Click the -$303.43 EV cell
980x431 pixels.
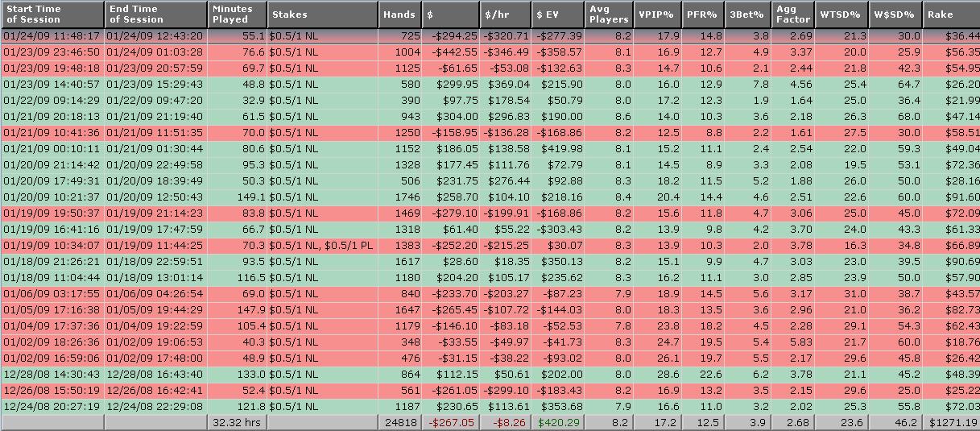click(558, 230)
